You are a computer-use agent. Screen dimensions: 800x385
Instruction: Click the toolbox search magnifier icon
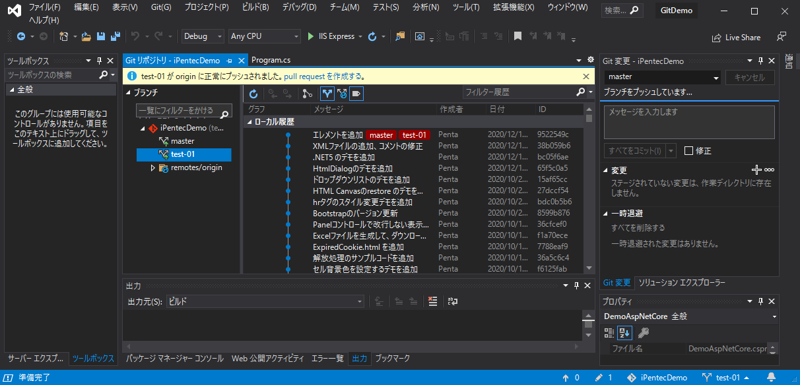[103, 75]
